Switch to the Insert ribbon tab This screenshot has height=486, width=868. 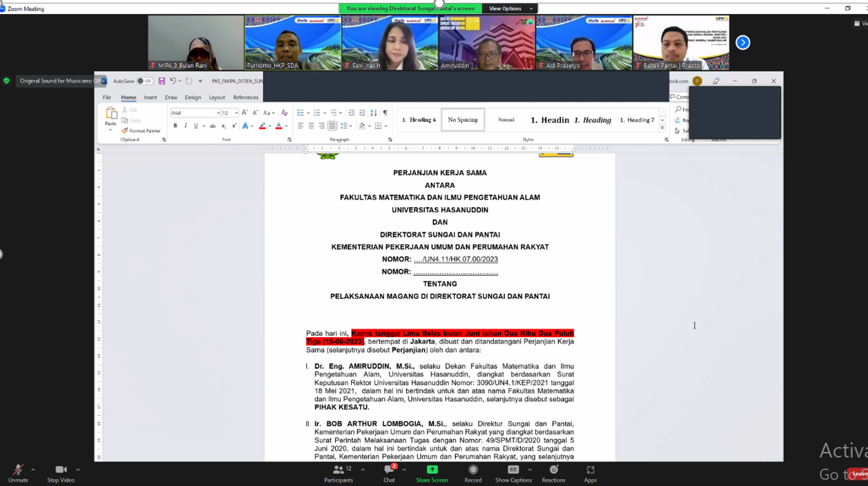(x=150, y=97)
